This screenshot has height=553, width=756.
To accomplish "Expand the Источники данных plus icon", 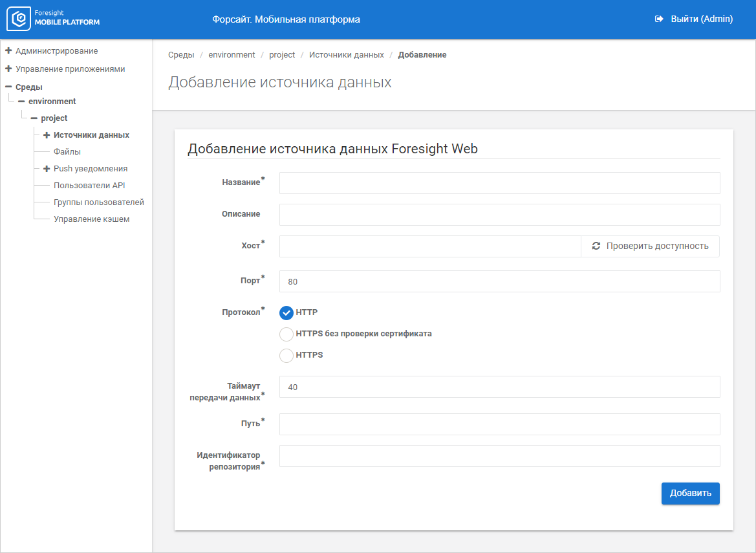I will [47, 135].
